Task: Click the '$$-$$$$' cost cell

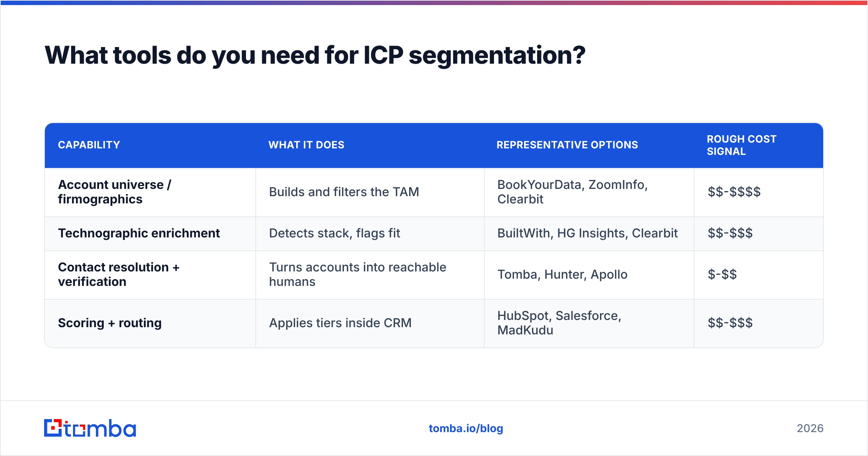Action: [758, 192]
